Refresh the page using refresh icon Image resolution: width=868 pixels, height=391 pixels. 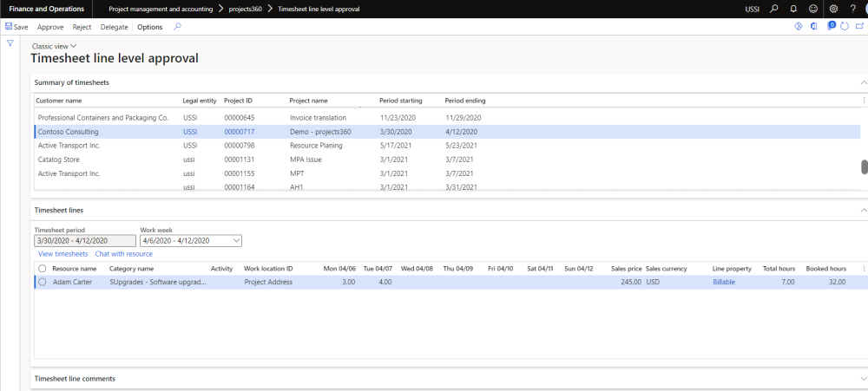point(845,27)
